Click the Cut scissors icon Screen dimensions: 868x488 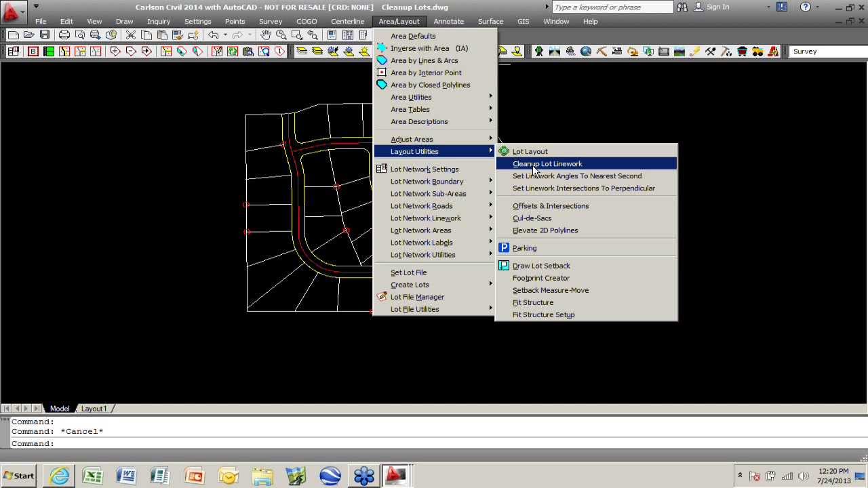pyautogui.click(x=131, y=35)
